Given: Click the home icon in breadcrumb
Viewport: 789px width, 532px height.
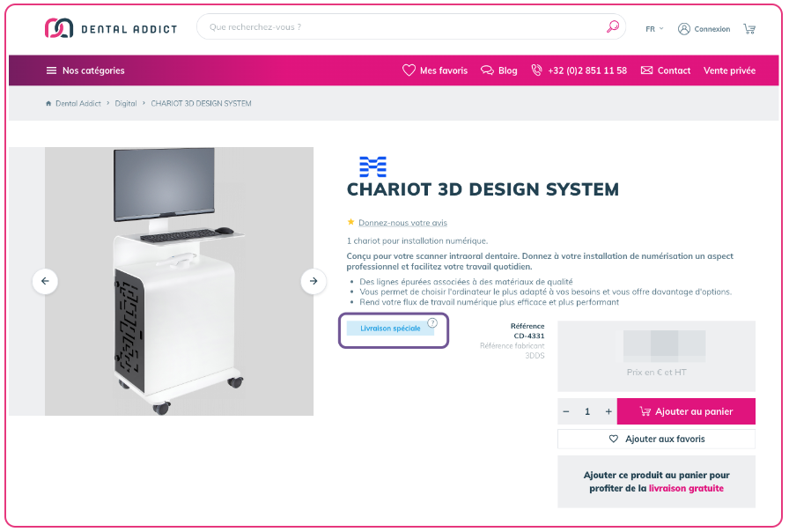Looking at the screenshot, I should 48,103.
